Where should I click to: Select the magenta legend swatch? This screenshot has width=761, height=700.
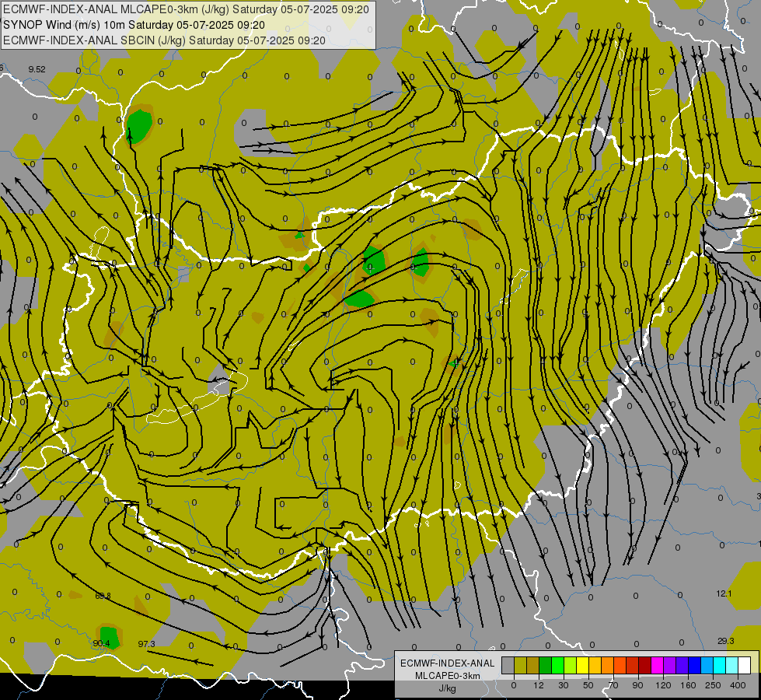point(658,665)
